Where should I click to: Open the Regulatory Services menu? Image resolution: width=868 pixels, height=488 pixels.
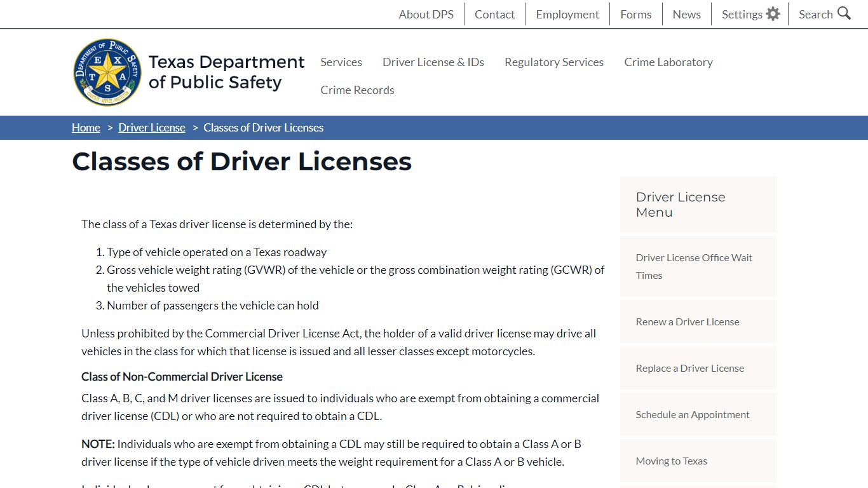click(x=554, y=62)
